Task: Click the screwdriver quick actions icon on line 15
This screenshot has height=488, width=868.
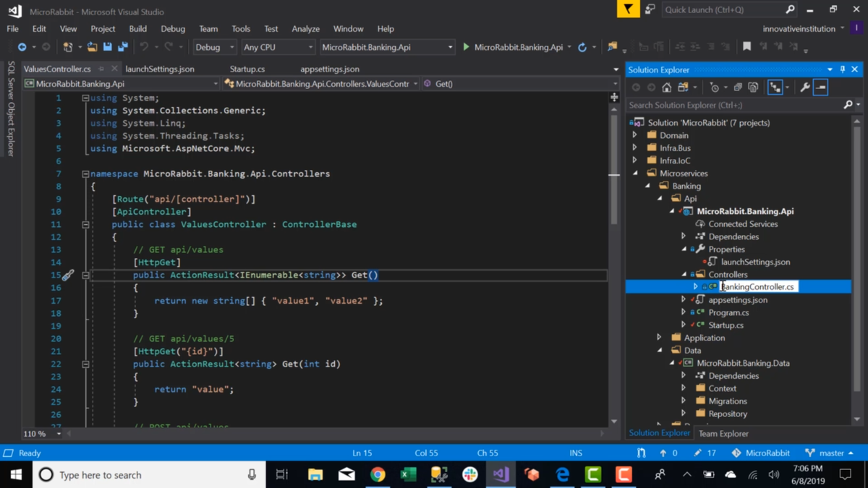Action: click(67, 275)
